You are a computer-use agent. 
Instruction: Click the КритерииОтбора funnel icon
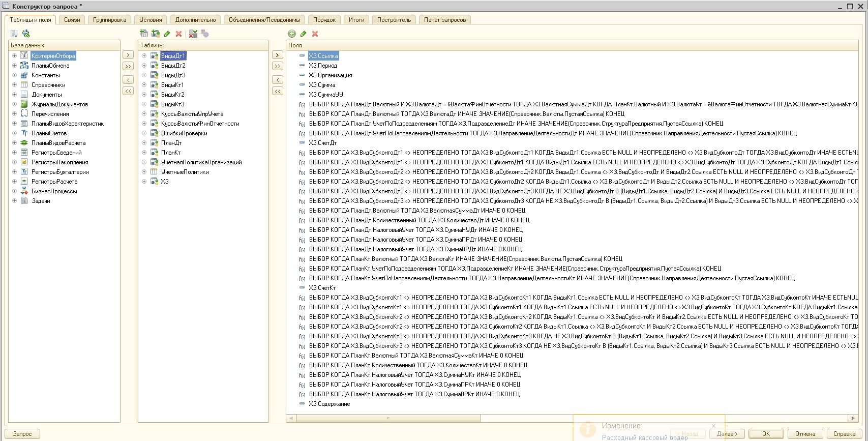point(24,55)
